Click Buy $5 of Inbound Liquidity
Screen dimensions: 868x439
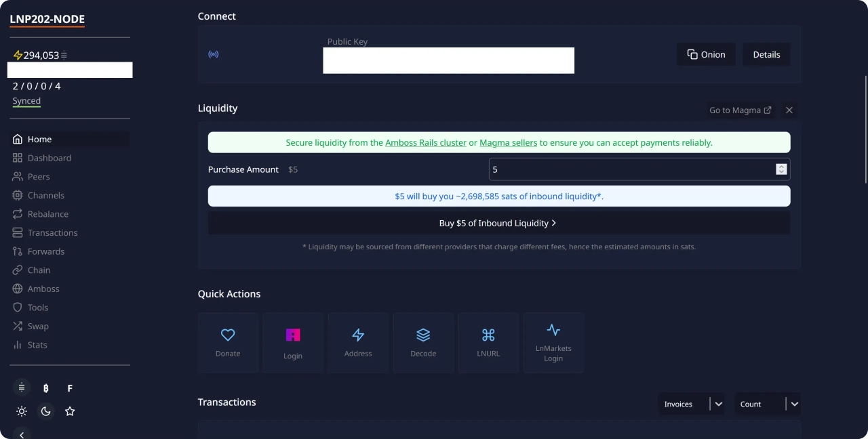tap(498, 223)
